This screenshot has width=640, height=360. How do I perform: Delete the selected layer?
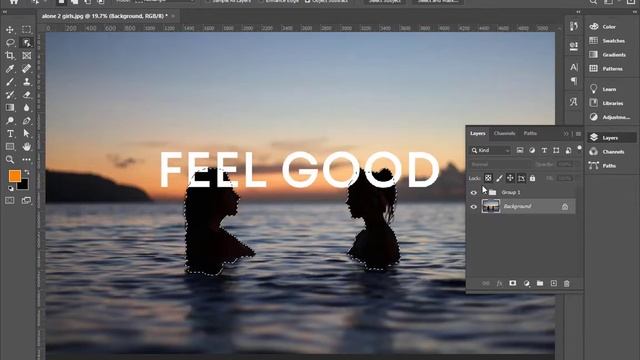[567, 283]
